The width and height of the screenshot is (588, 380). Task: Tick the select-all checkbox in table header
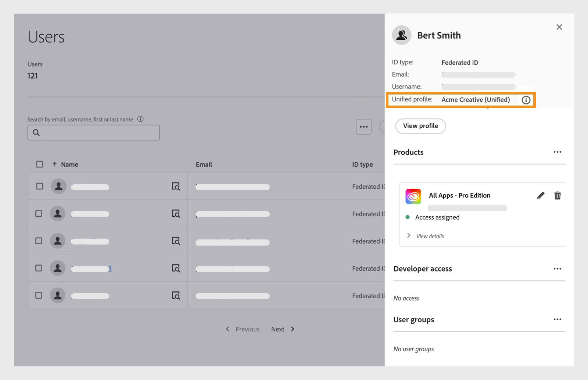click(x=40, y=164)
